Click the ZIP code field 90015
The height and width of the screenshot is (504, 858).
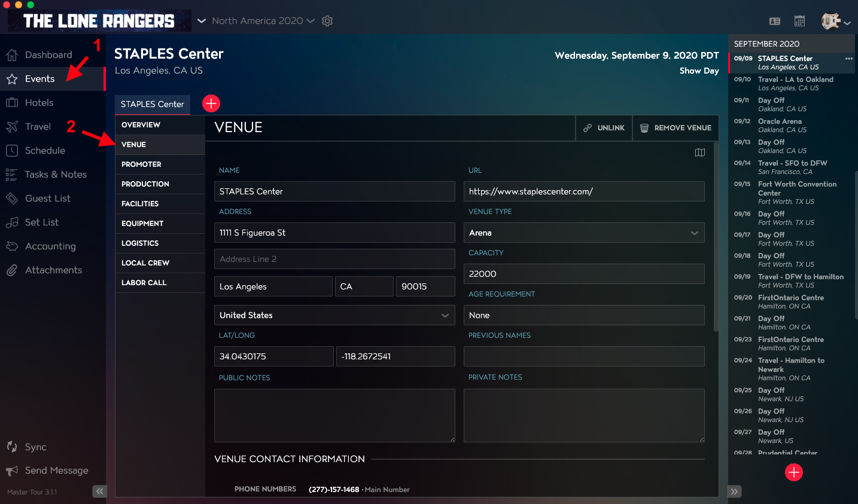tap(425, 286)
